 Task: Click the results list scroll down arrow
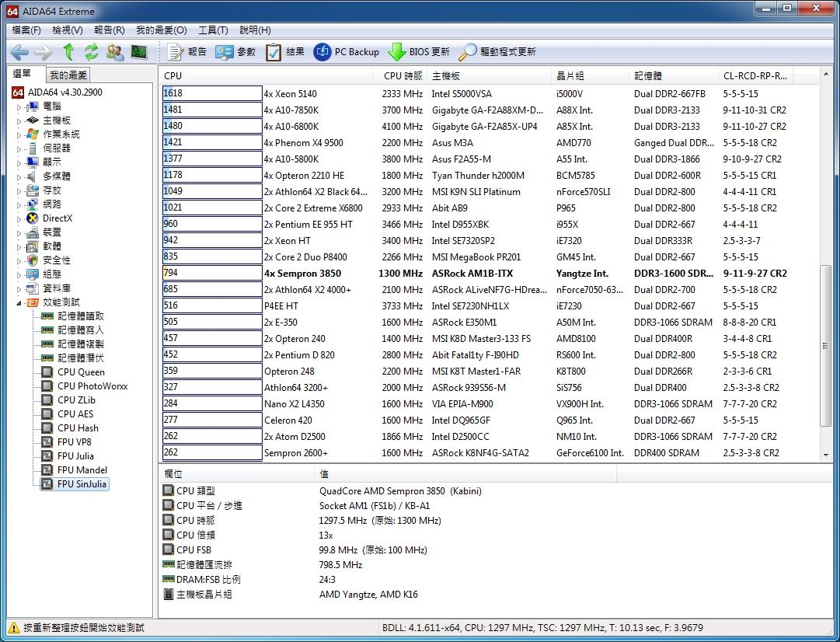825,455
